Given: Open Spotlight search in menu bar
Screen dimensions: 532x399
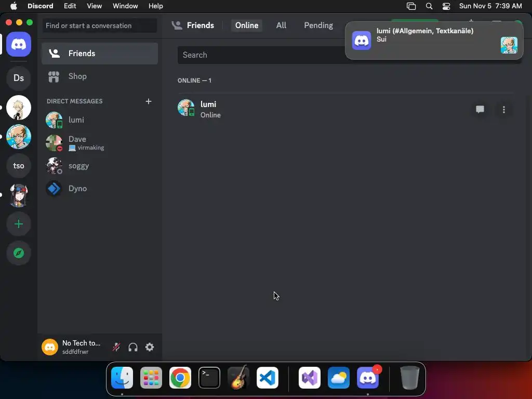Looking at the screenshot, I should (x=429, y=6).
